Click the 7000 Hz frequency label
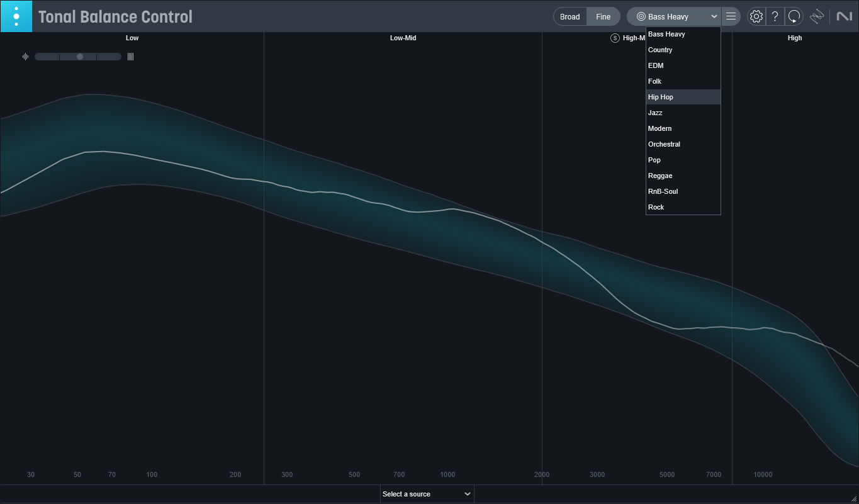This screenshot has height=504, width=859. click(714, 474)
